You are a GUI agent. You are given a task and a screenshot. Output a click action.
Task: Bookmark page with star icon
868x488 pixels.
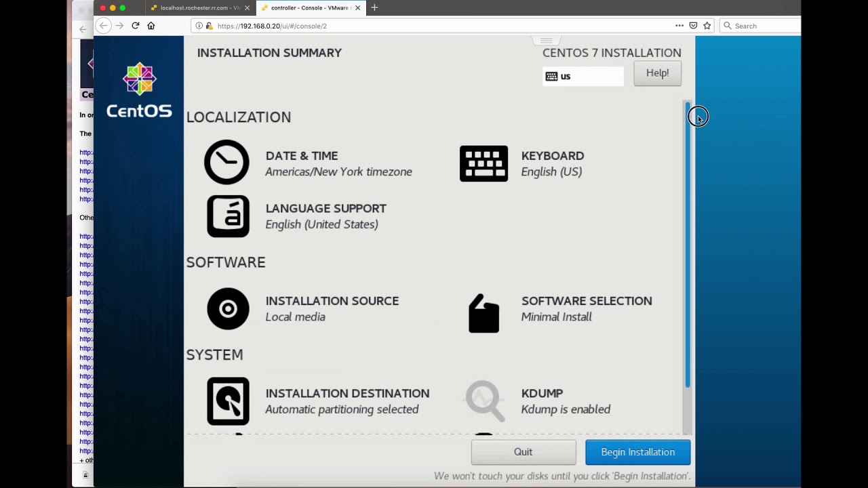point(707,26)
